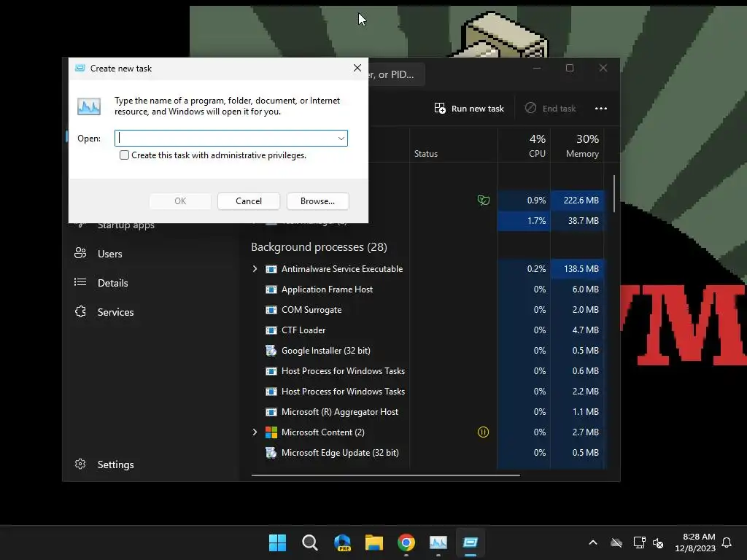
Task: Open Services page in sidebar
Action: click(x=115, y=312)
